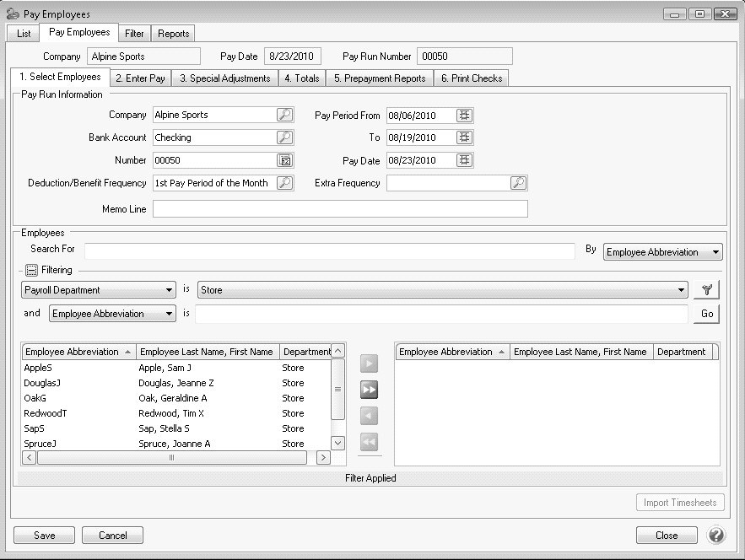This screenshot has width=745, height=560.
Task: Apply filter using the funnel icon
Action: coord(707,290)
